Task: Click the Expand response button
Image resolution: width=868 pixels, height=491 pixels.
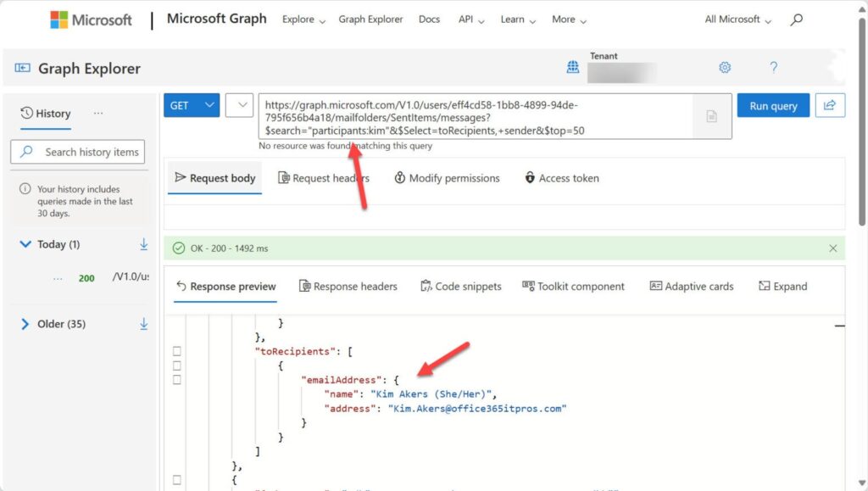Action: click(782, 287)
